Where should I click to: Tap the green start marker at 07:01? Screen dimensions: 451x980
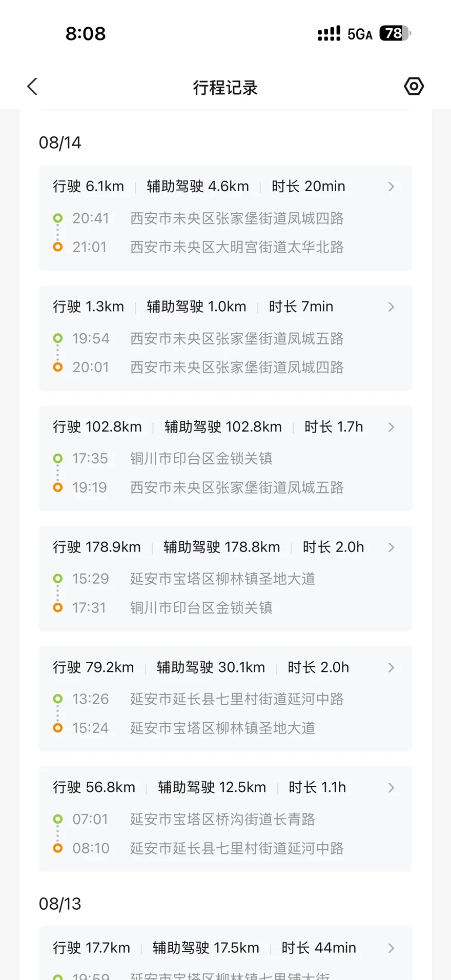tap(58, 819)
